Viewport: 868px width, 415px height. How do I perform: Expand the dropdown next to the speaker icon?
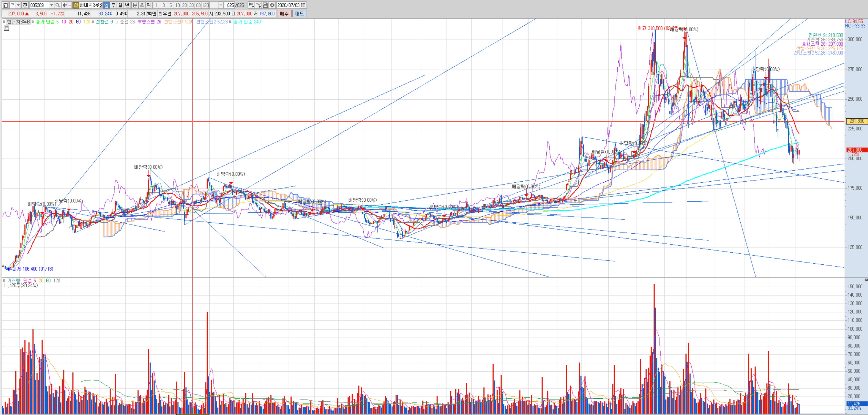[70, 5]
